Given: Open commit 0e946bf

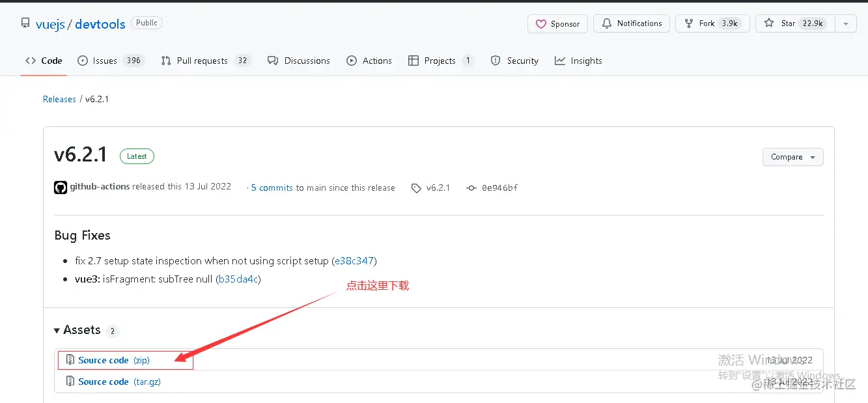Looking at the screenshot, I should (499, 188).
